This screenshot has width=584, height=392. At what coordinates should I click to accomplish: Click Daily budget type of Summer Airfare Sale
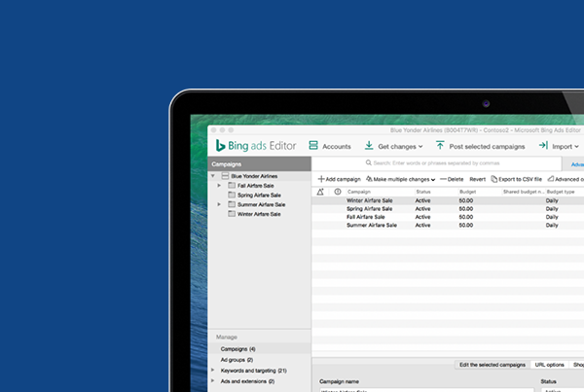[x=552, y=226]
